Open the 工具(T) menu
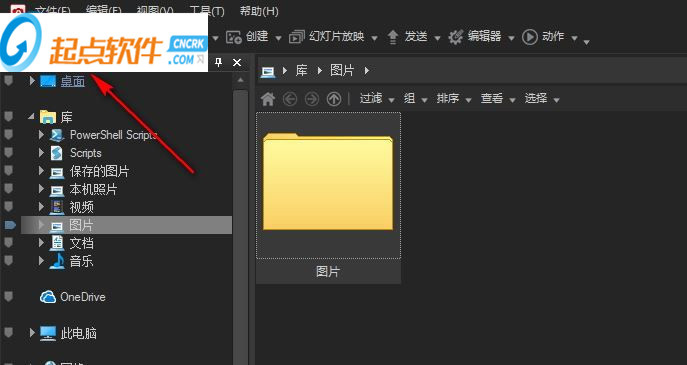 [207, 11]
